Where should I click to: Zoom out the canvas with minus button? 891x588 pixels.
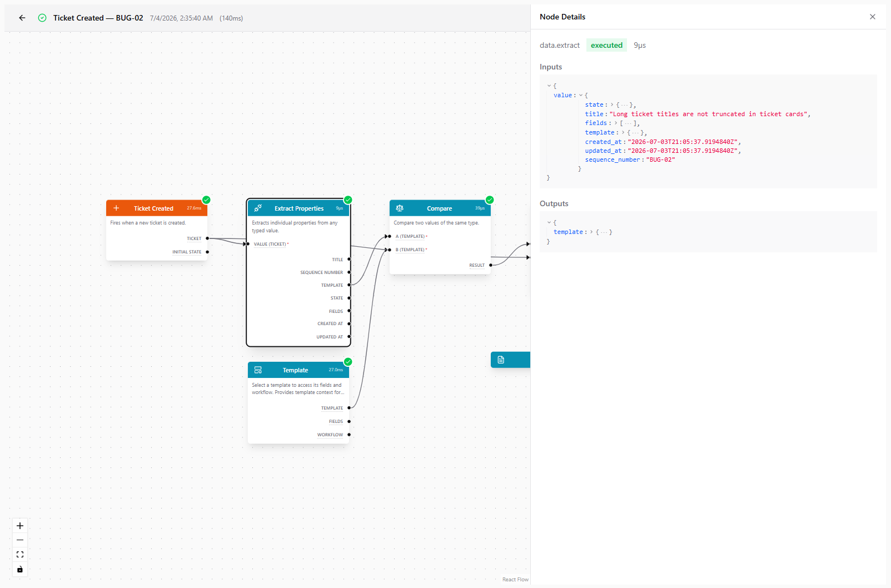20,540
